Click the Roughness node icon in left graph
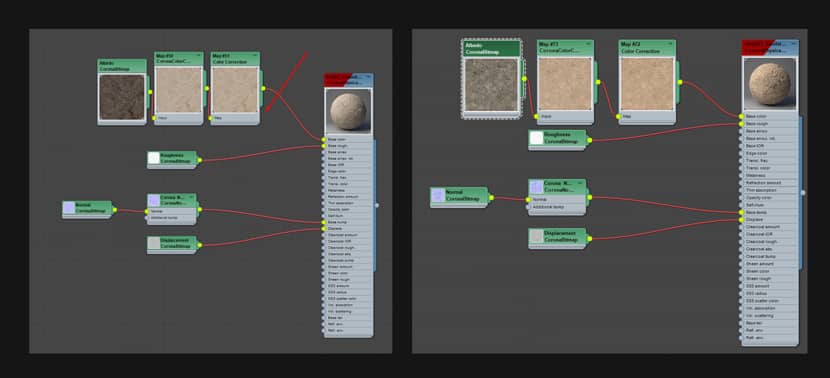The width and height of the screenshot is (830, 378). coord(154,158)
